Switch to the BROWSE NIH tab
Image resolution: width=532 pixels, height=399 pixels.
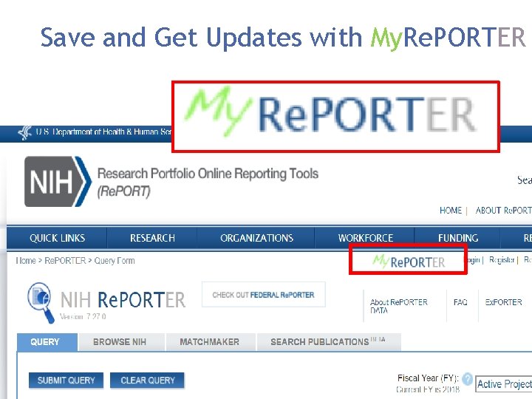coord(120,342)
